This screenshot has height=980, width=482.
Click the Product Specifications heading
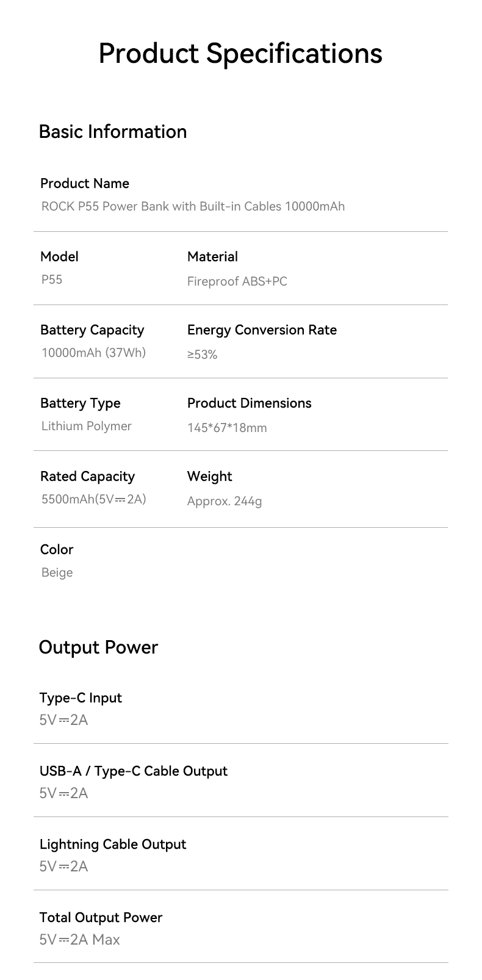[240, 53]
